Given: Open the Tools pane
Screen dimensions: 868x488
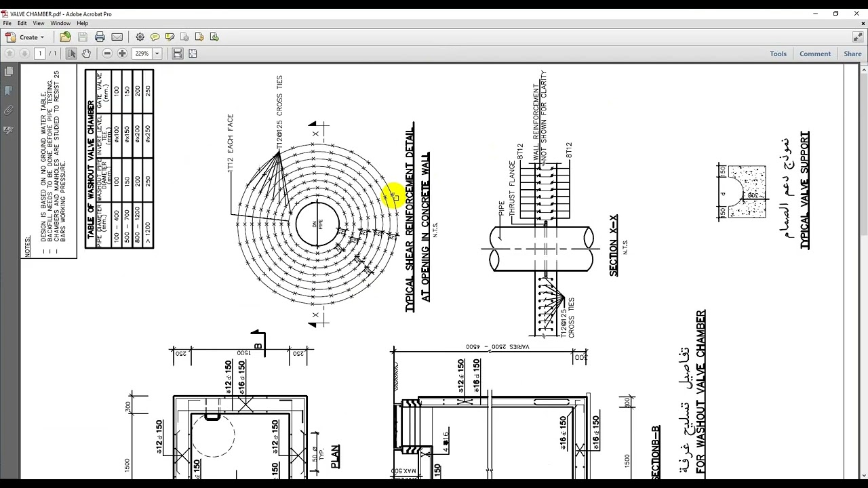Looking at the screenshot, I should point(778,54).
